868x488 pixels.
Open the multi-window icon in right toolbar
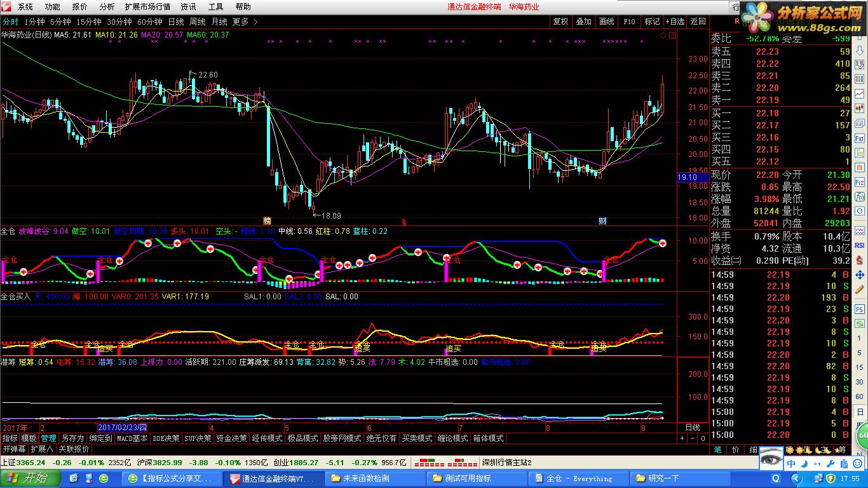[860, 124]
